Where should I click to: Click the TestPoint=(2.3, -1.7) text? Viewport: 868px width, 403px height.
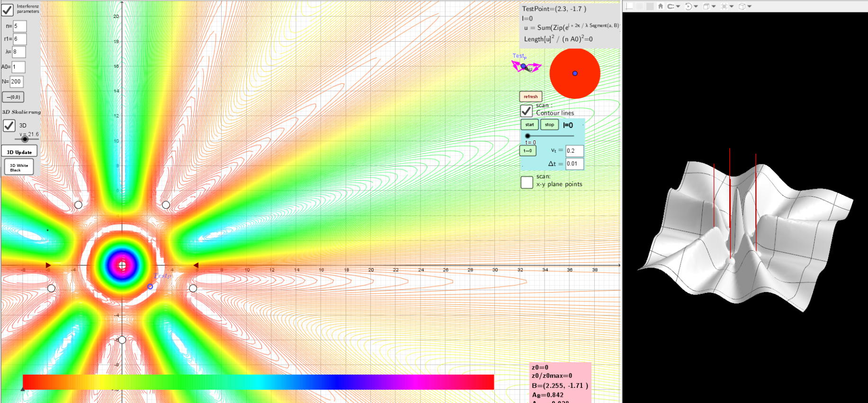point(554,9)
